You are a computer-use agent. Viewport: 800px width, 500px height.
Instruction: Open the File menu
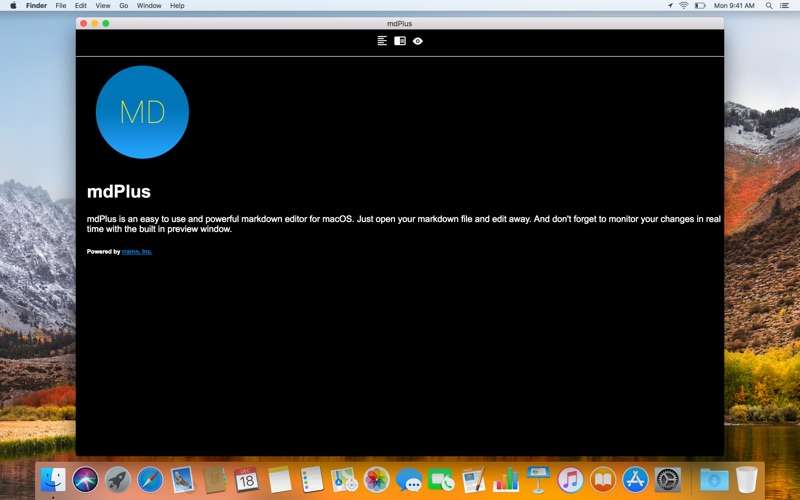click(61, 6)
